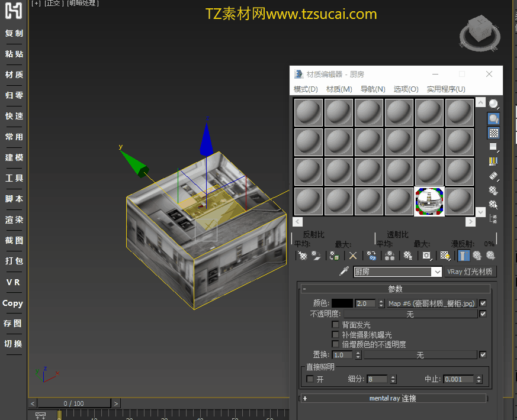Open viewport 正交 view menu
Screen dimensions: 517x420
coord(54,4)
